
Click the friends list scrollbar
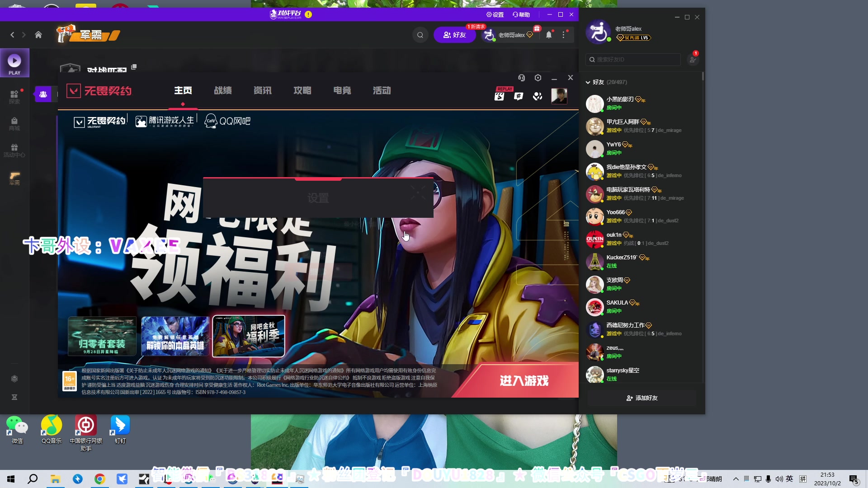click(703, 76)
